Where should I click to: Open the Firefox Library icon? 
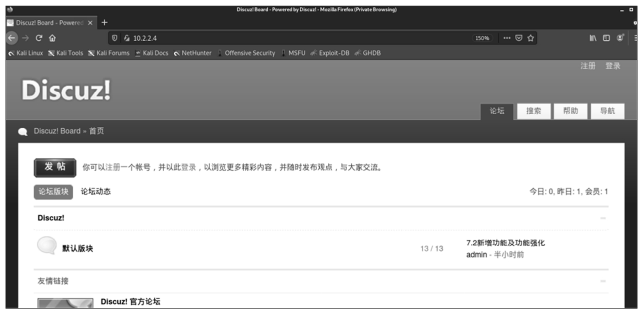coord(593,38)
